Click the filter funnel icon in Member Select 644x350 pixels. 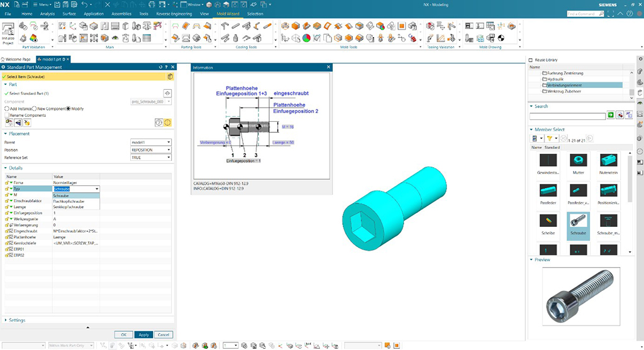[x=549, y=139]
